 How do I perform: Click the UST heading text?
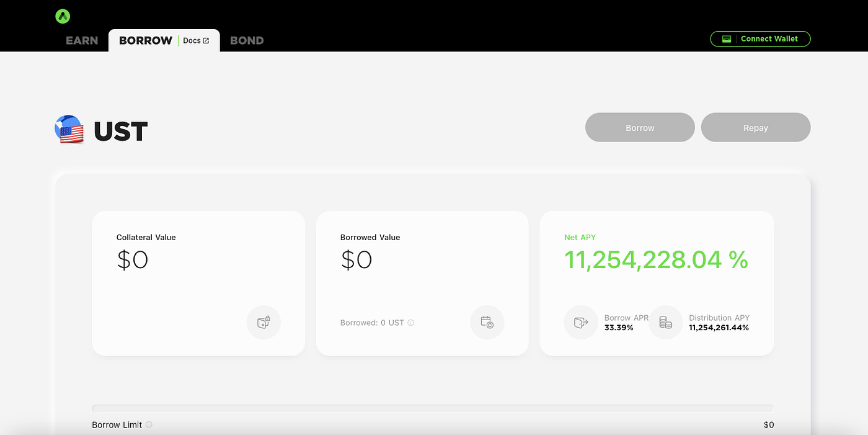click(121, 132)
